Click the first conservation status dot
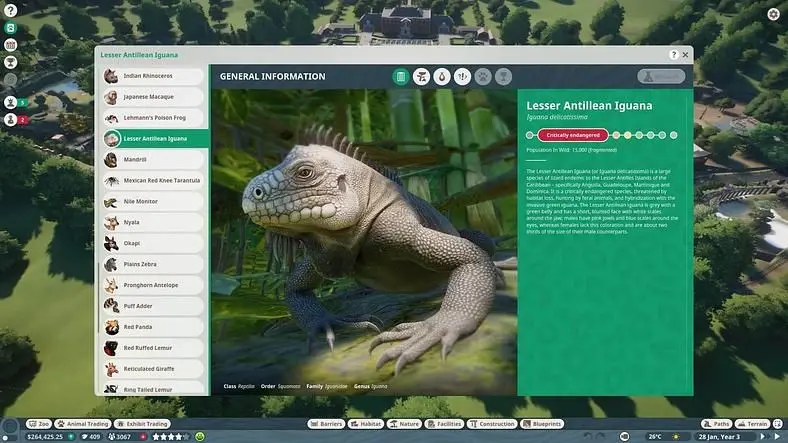Screen dimensions: 788x443 click(x=529, y=135)
